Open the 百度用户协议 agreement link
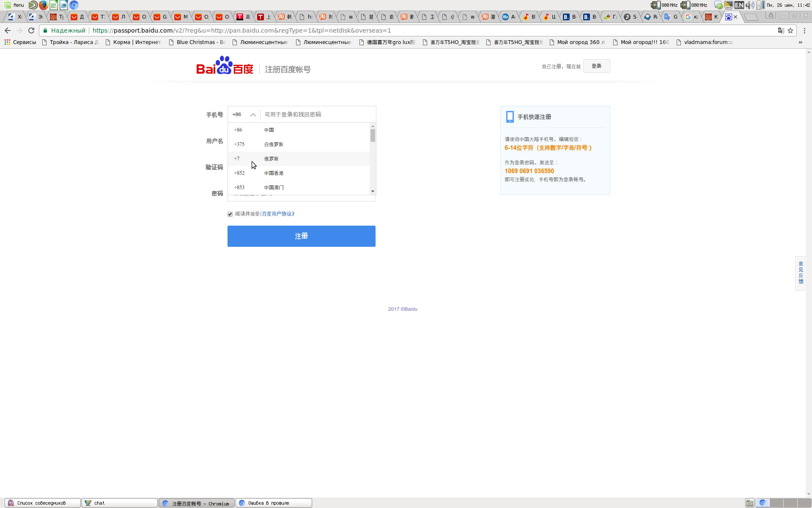 point(277,214)
